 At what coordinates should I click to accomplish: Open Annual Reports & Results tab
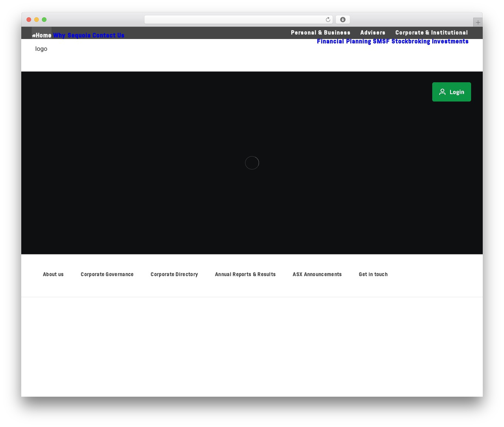pyautogui.click(x=245, y=275)
